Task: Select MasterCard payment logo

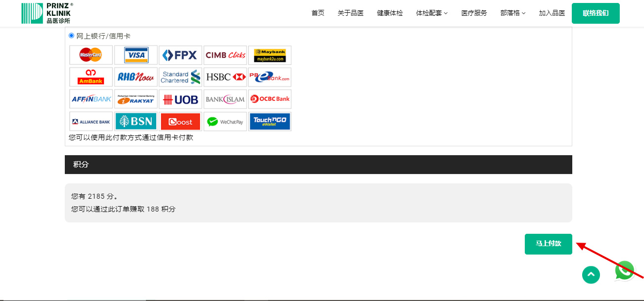Action: coord(91,55)
